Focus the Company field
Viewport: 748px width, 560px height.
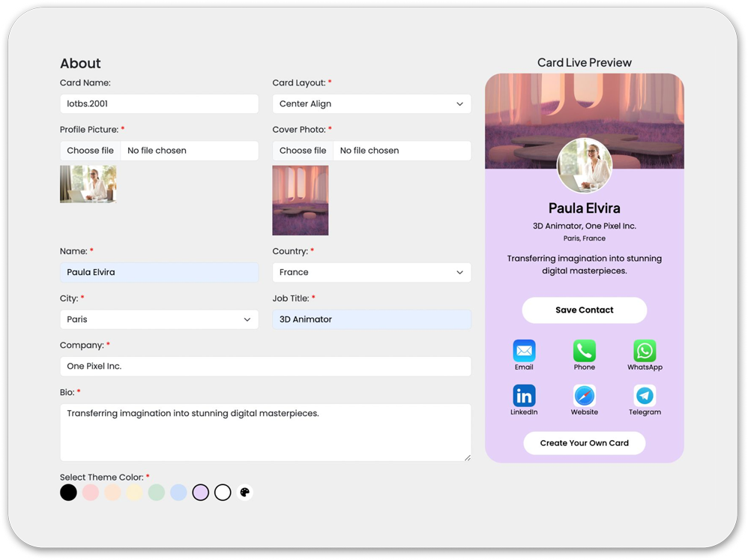coord(266,367)
